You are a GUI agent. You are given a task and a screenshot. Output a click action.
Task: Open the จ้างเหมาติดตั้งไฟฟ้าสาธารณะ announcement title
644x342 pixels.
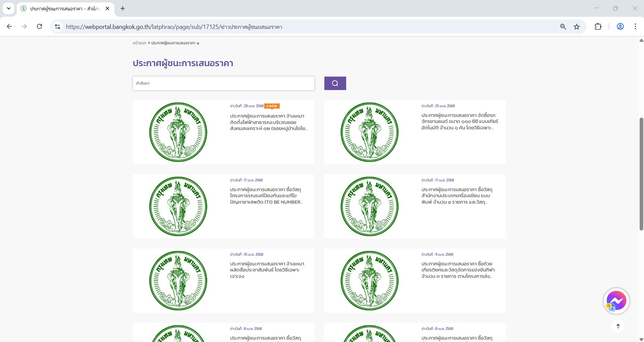[269, 122]
